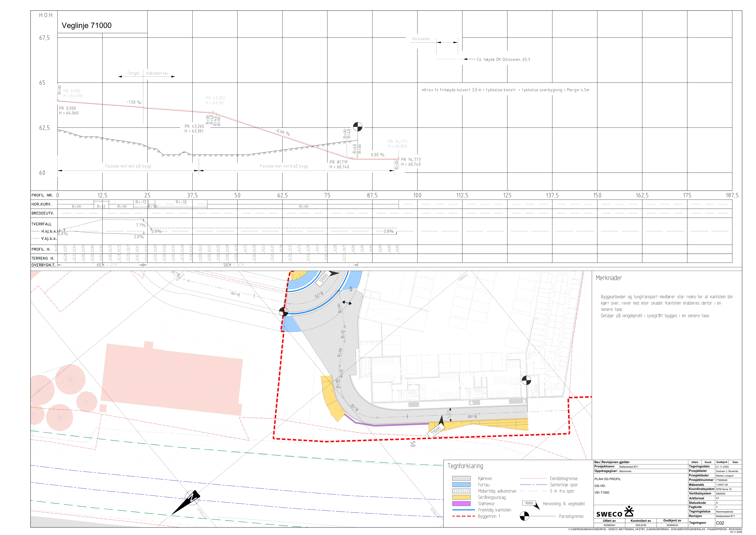Click the Prosjektleder name "Morten Longum"
756x535 pixels.
point(725,476)
